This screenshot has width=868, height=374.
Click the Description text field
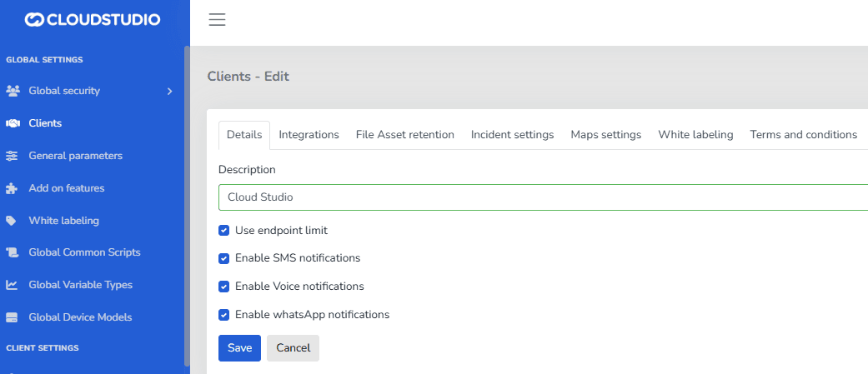point(542,197)
